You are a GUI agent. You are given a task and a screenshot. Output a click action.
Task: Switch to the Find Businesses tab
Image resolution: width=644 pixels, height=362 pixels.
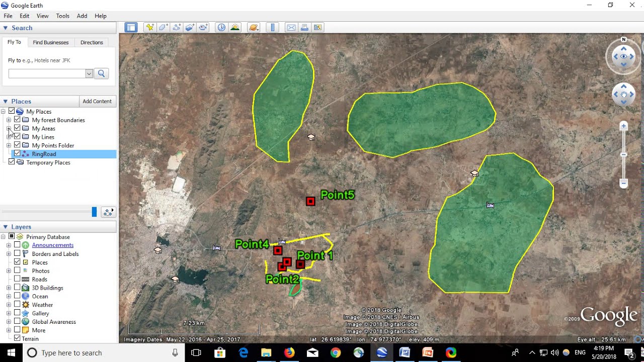tap(50, 42)
